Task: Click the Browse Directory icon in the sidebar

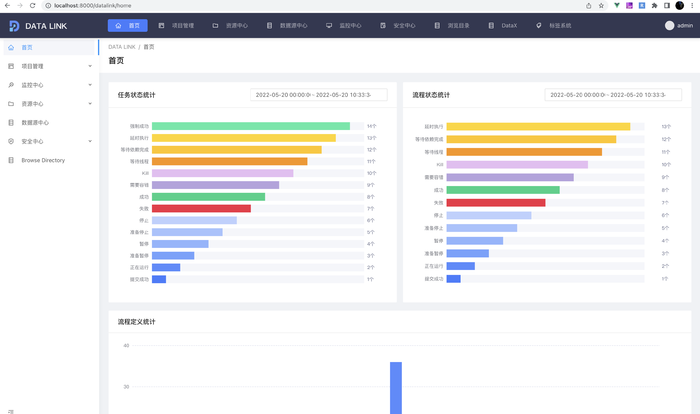Action: pos(11,160)
